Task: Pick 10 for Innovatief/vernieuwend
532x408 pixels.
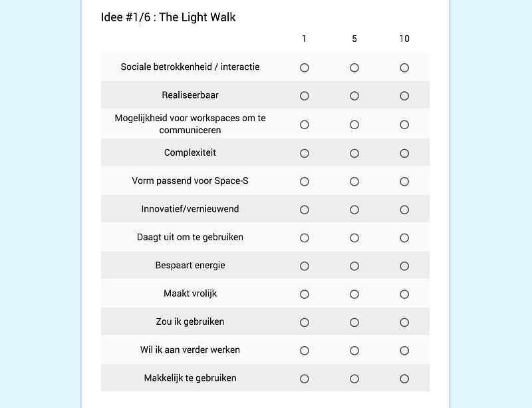Action: point(404,210)
